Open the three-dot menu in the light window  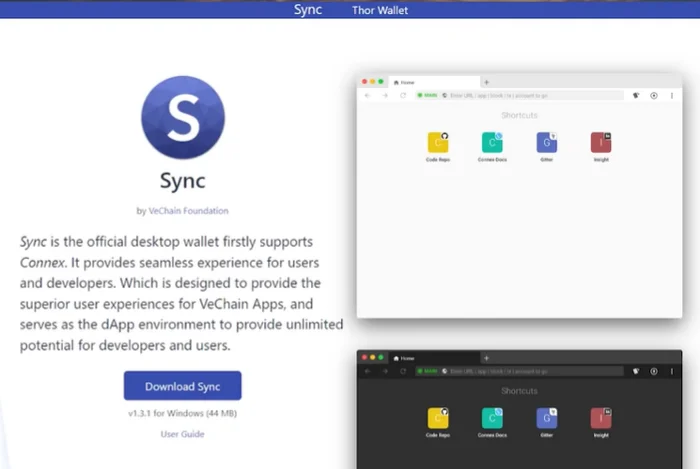(x=671, y=95)
